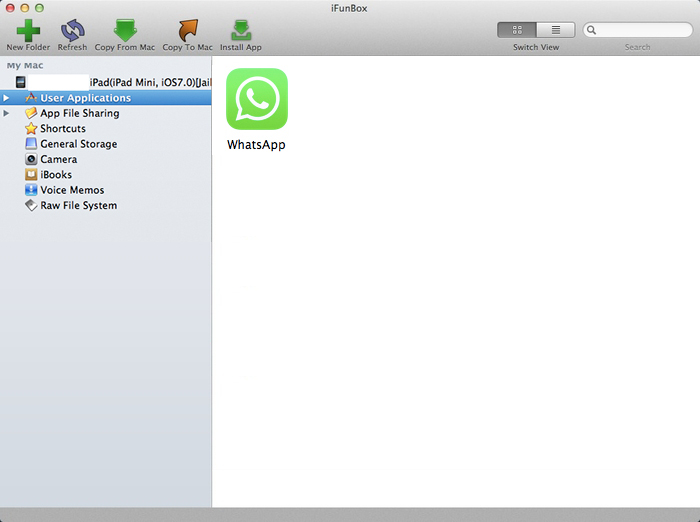Screen dimensions: 700x522
Task: Select User Applications in sidebar
Action: click(x=105, y=98)
